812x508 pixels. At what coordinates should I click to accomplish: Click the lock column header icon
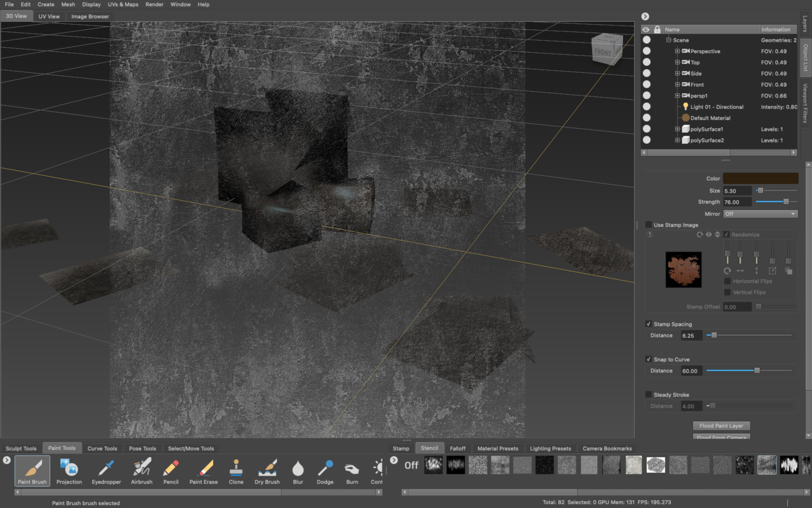(657, 29)
